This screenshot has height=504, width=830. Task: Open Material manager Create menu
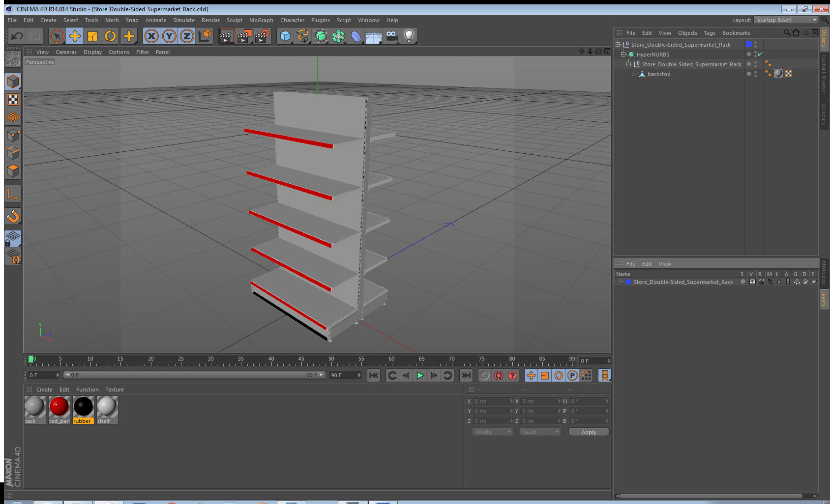coord(44,390)
